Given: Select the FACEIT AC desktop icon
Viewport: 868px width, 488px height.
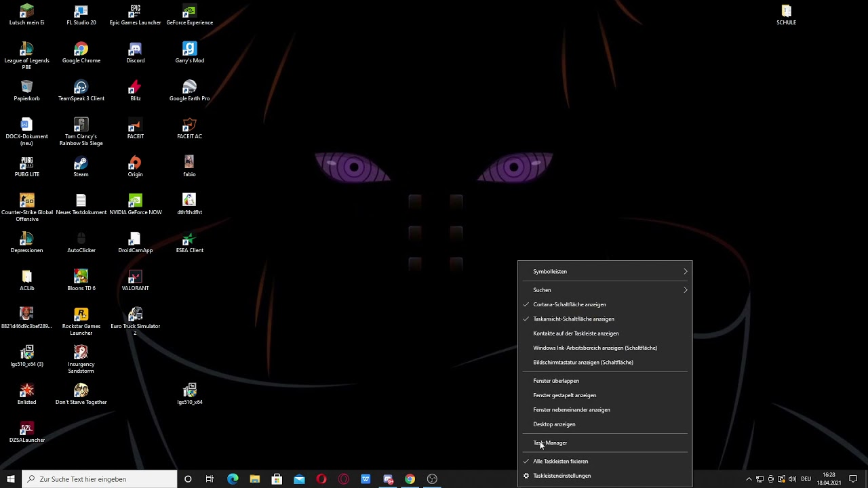Looking at the screenshot, I should (x=189, y=129).
